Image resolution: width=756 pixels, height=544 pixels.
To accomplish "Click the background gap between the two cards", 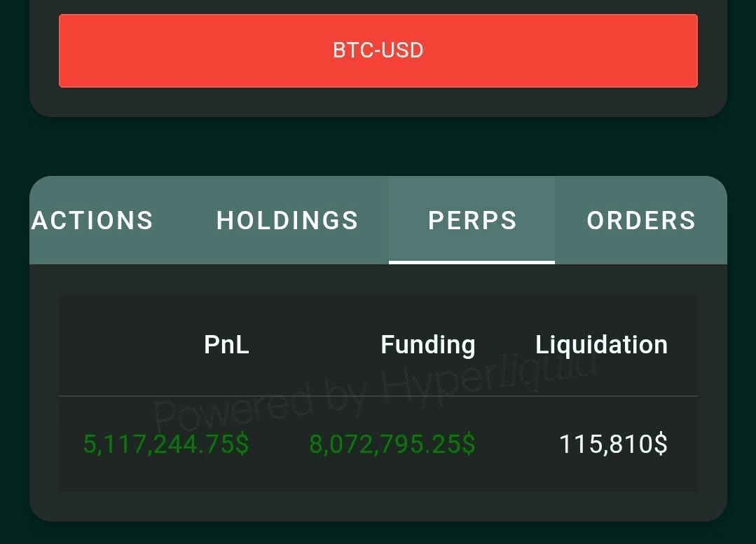I will coord(378,146).
